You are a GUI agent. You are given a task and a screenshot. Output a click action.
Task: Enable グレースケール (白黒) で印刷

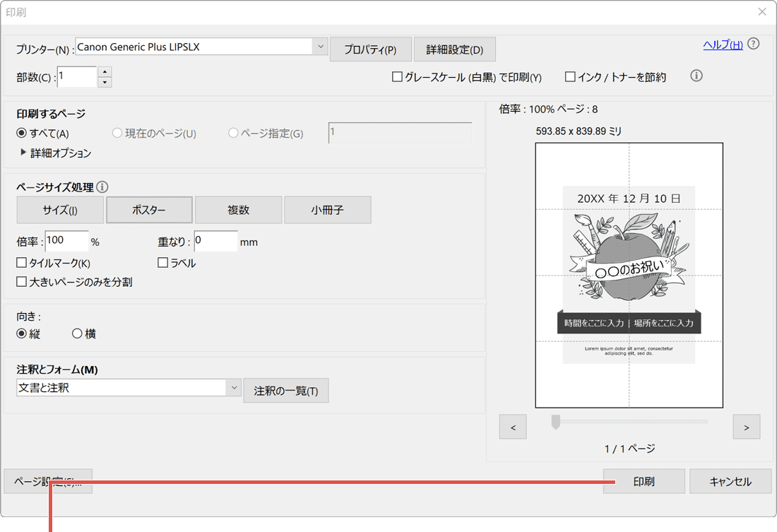tap(397, 78)
